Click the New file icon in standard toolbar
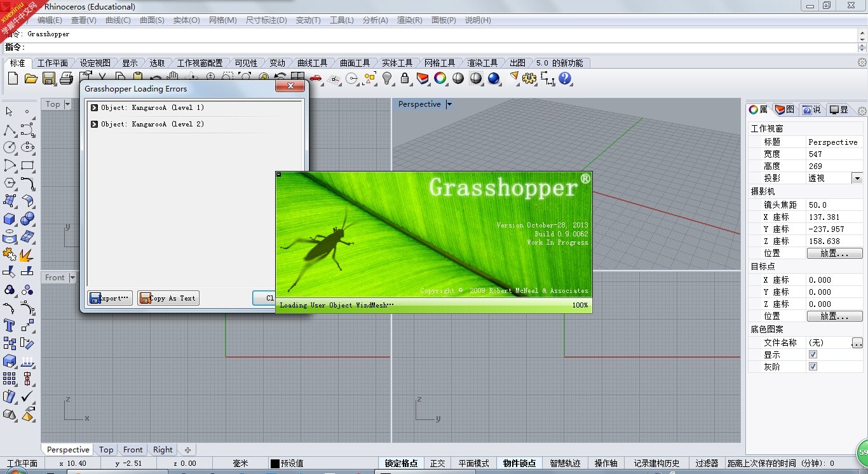This screenshot has width=868, height=474. 13,79
